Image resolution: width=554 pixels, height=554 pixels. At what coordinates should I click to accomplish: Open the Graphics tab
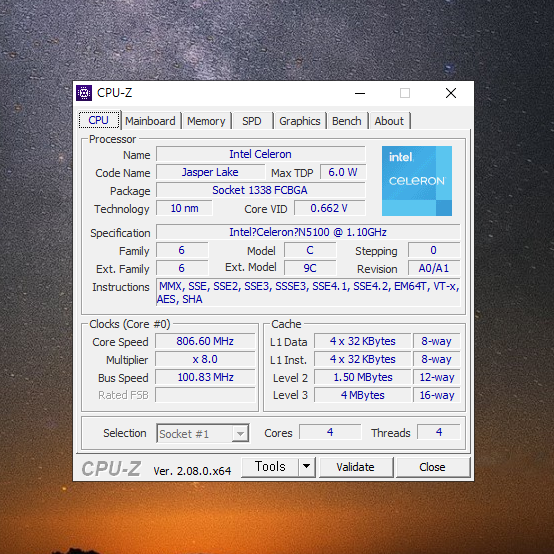pyautogui.click(x=300, y=121)
